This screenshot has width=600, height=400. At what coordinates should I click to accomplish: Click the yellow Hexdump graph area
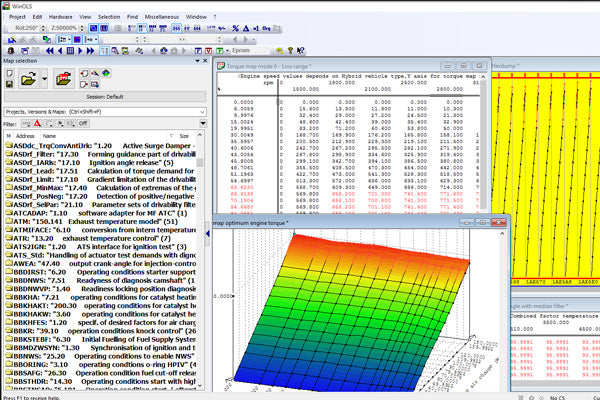(x=546, y=178)
